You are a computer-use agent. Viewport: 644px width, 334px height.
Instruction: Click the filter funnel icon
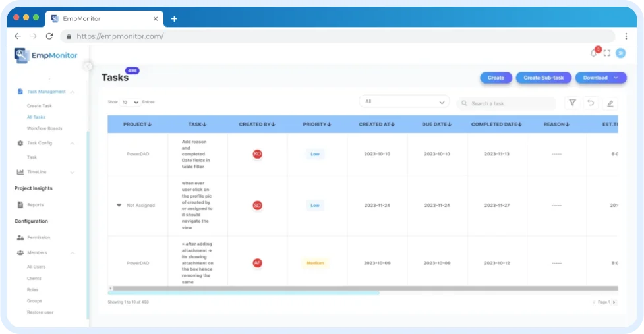[572, 103]
